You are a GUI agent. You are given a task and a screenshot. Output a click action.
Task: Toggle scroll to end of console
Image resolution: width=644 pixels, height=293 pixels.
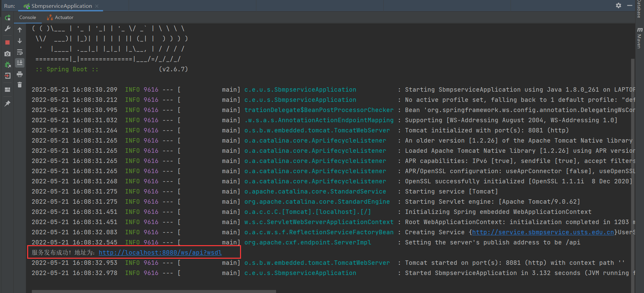(x=20, y=63)
